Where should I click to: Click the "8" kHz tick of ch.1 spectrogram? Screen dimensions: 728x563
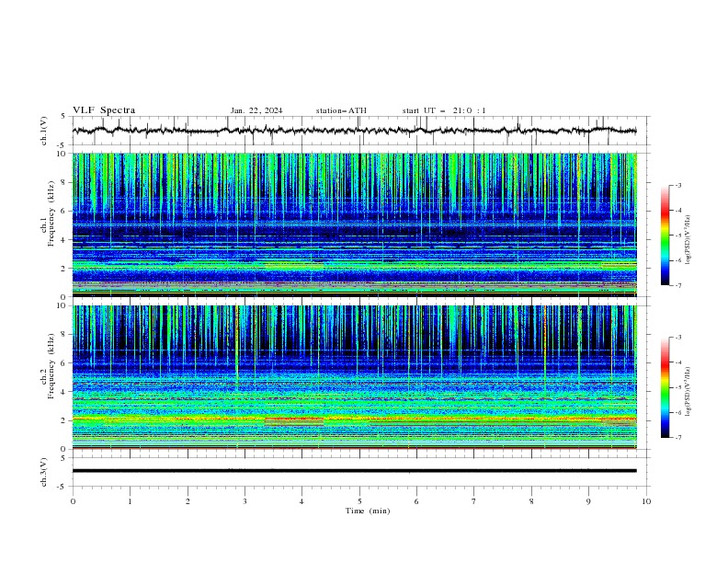point(64,182)
